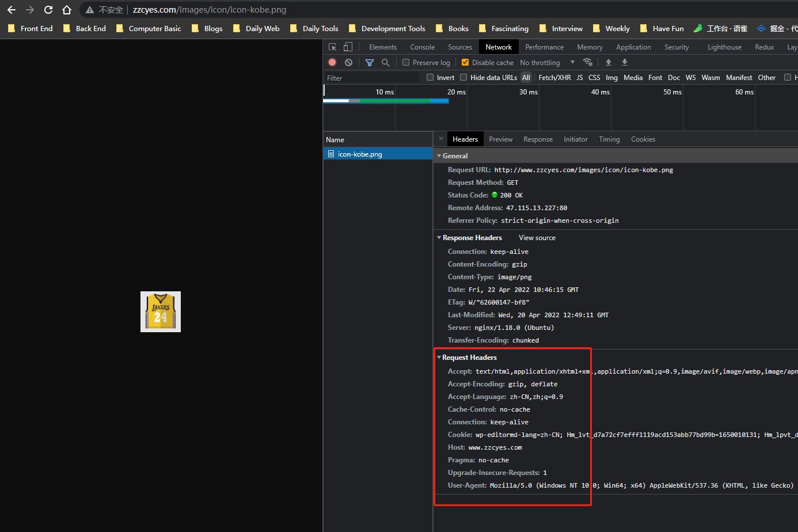Check Hide data URLs option
The width and height of the screenshot is (798, 532).
coord(463,77)
